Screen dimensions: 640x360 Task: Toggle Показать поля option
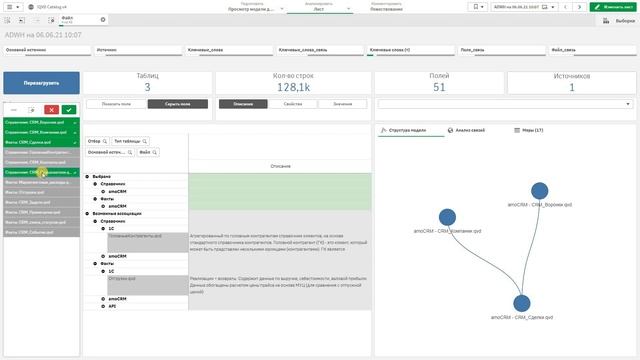pos(116,104)
